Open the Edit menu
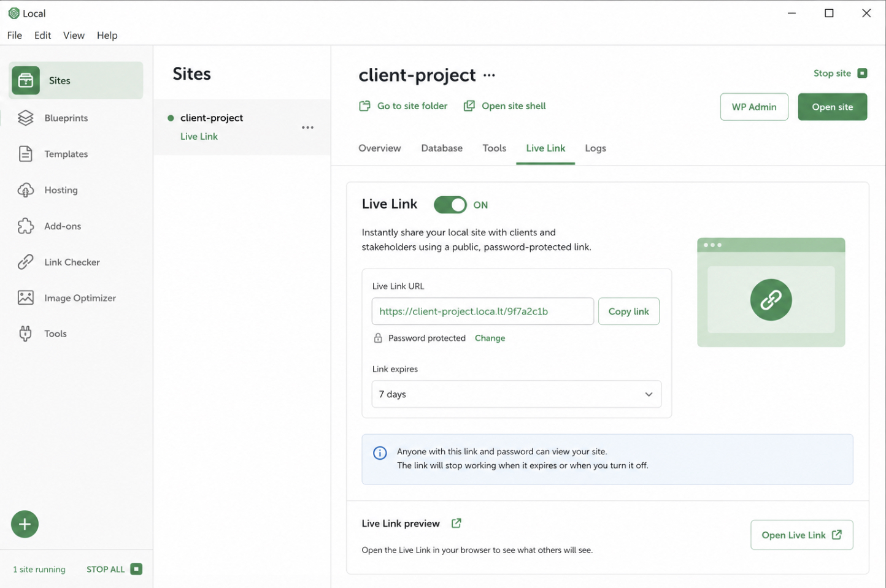This screenshot has height=588, width=886. tap(42, 35)
